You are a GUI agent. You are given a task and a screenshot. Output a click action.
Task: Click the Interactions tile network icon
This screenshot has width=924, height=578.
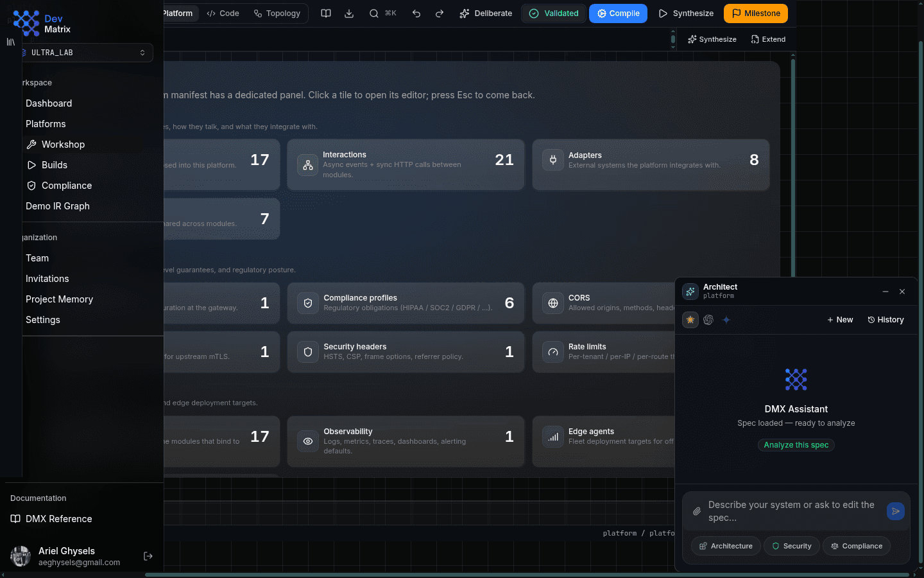pos(308,165)
